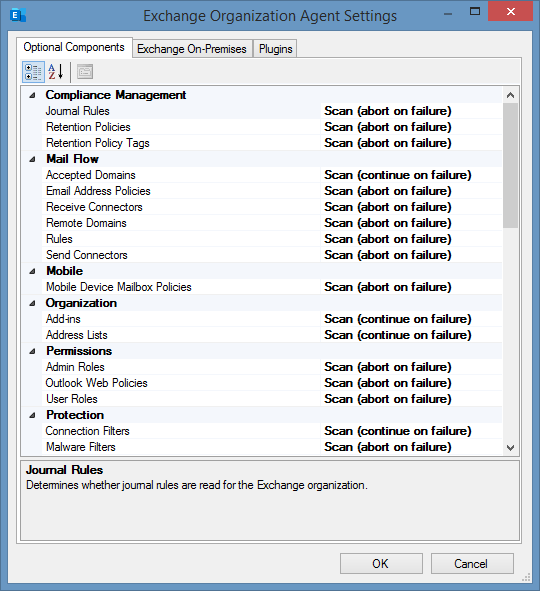Click the Connection Filters scan value
Image resolution: width=540 pixels, height=591 pixels.
412,431
